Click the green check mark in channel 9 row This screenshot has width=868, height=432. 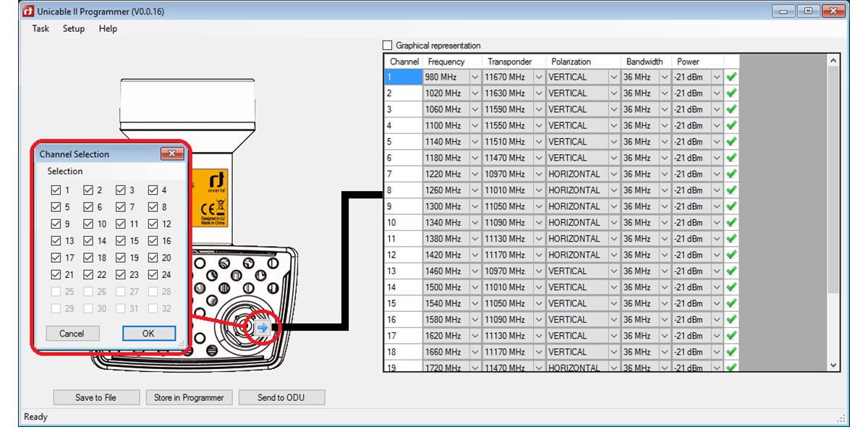[731, 206]
